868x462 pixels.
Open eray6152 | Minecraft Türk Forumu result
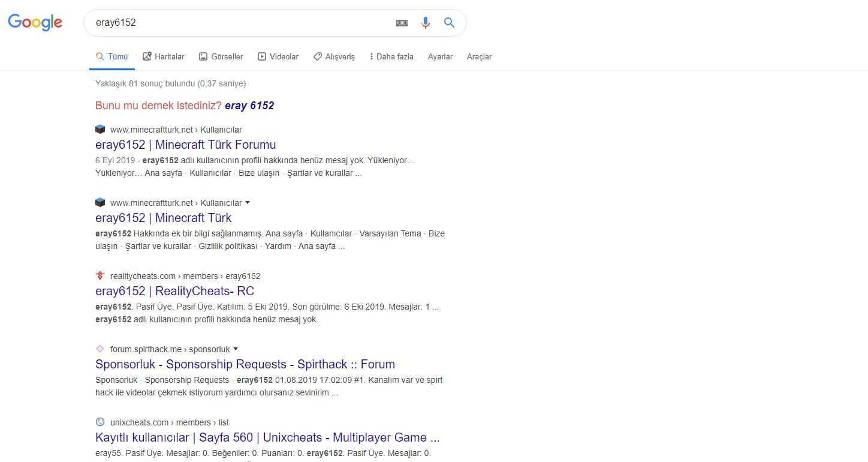click(186, 145)
